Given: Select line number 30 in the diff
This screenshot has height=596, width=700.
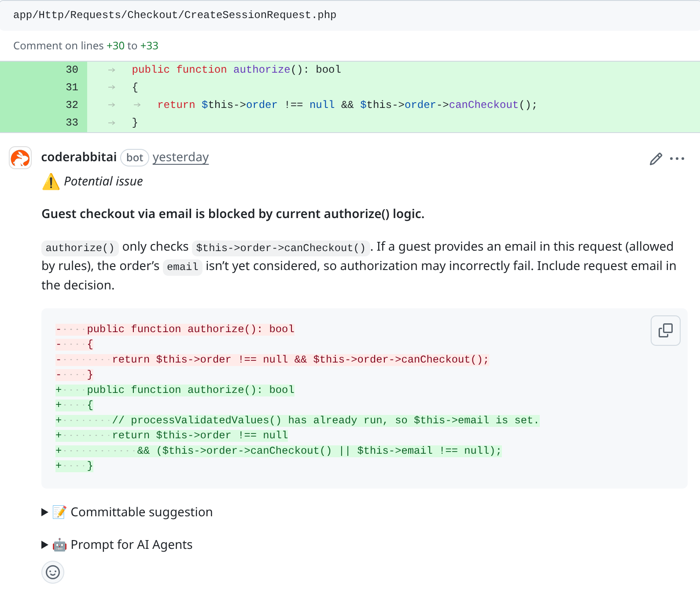Looking at the screenshot, I should 72,70.
